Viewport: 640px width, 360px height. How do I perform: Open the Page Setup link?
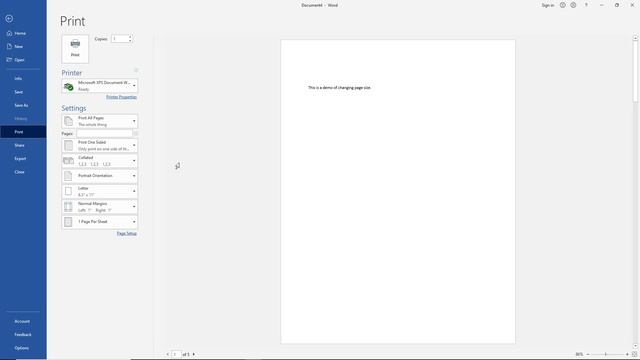pyautogui.click(x=127, y=233)
